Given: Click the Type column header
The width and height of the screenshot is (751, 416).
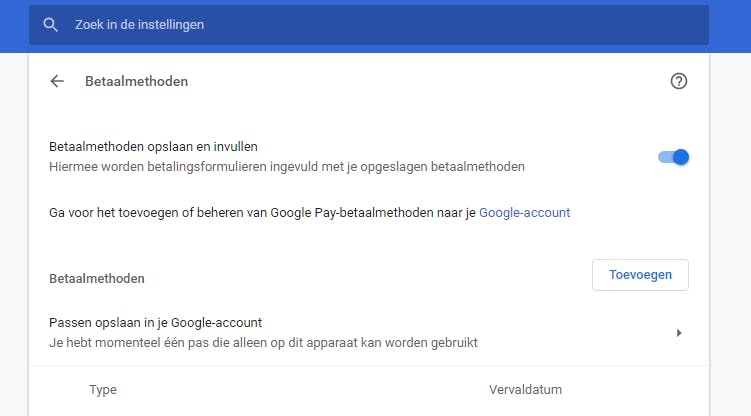Looking at the screenshot, I should [x=103, y=390].
